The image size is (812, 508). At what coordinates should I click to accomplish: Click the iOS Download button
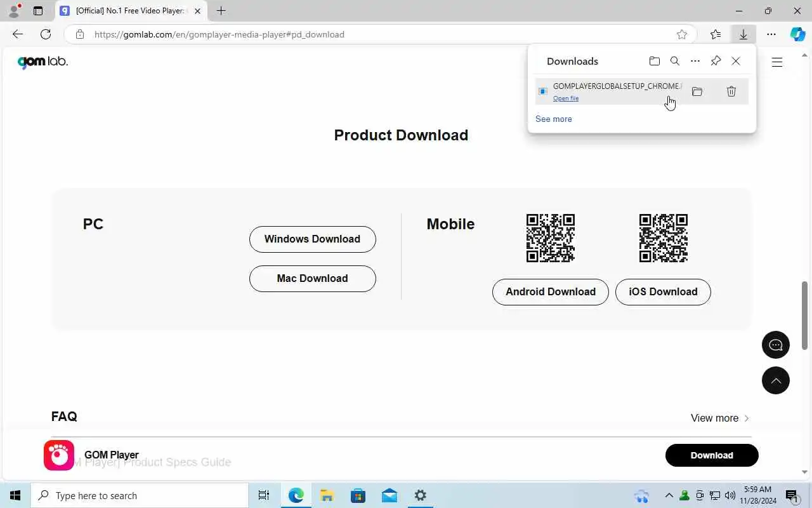tap(663, 292)
